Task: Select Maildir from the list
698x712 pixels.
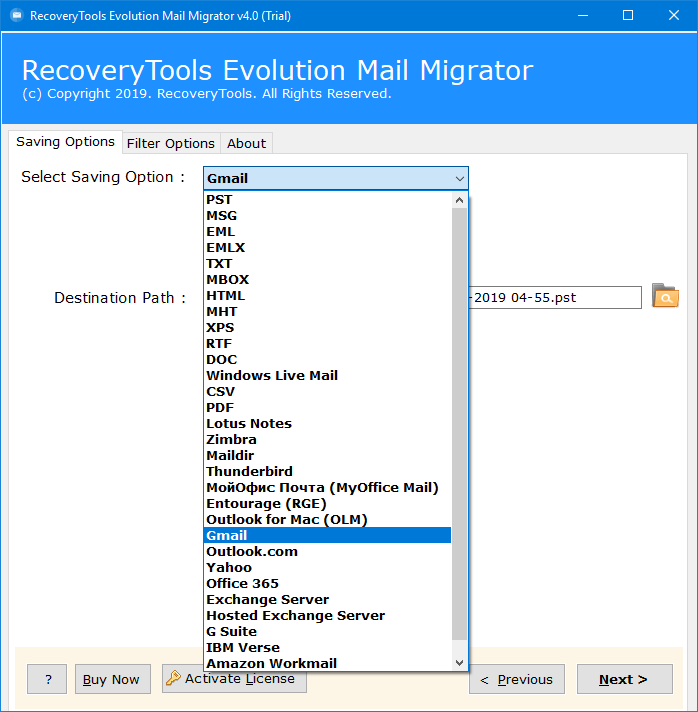Action: point(328,455)
